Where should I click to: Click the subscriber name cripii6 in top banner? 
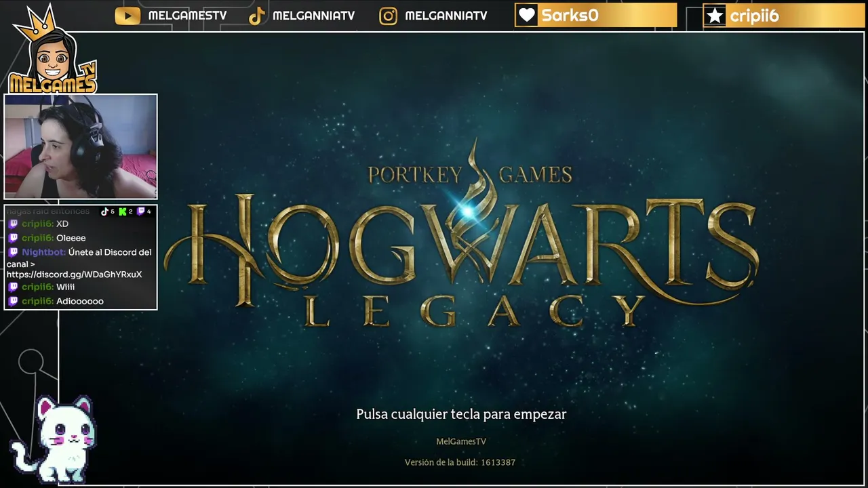pos(754,16)
